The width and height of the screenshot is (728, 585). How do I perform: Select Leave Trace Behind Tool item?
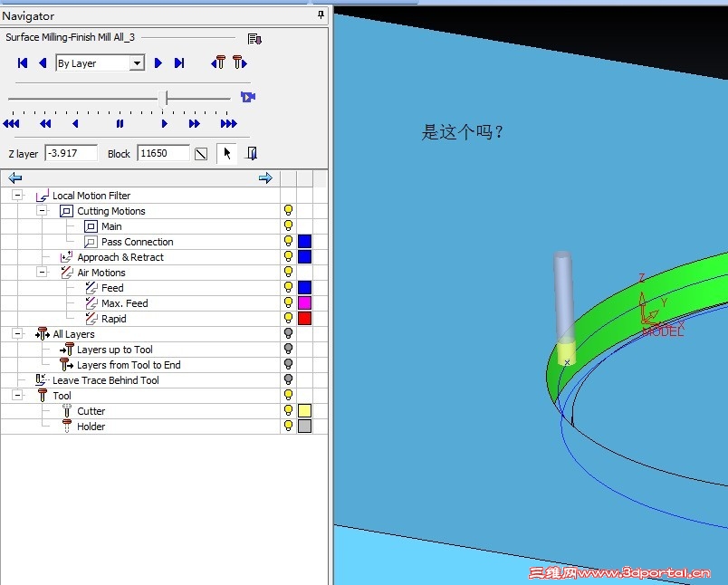click(x=105, y=380)
